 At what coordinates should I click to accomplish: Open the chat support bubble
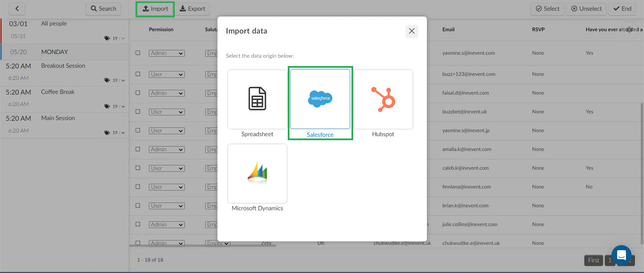(622, 255)
